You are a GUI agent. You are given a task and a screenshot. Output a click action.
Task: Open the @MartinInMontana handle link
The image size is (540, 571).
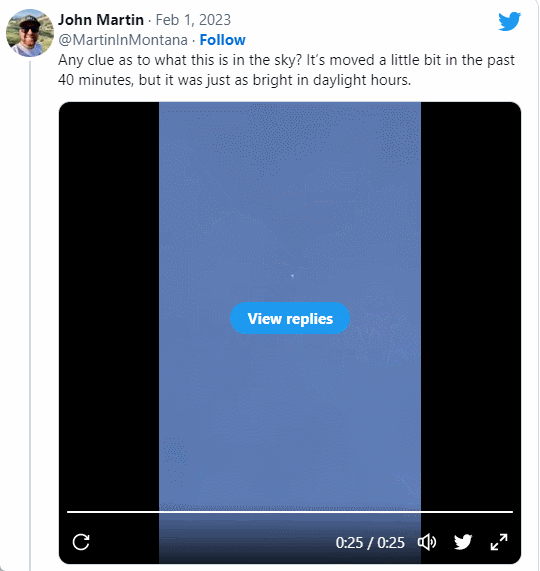(x=123, y=40)
